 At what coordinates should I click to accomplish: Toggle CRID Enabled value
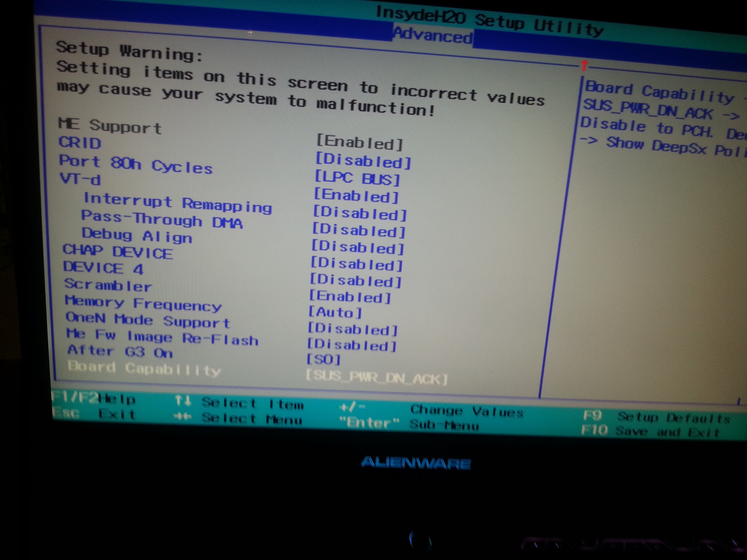(359, 143)
